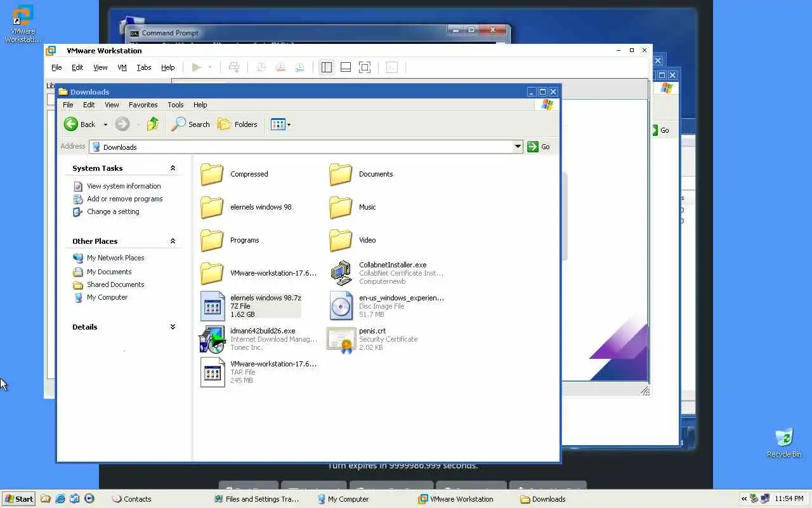Open the Help menu in VMware Workstation

167,67
